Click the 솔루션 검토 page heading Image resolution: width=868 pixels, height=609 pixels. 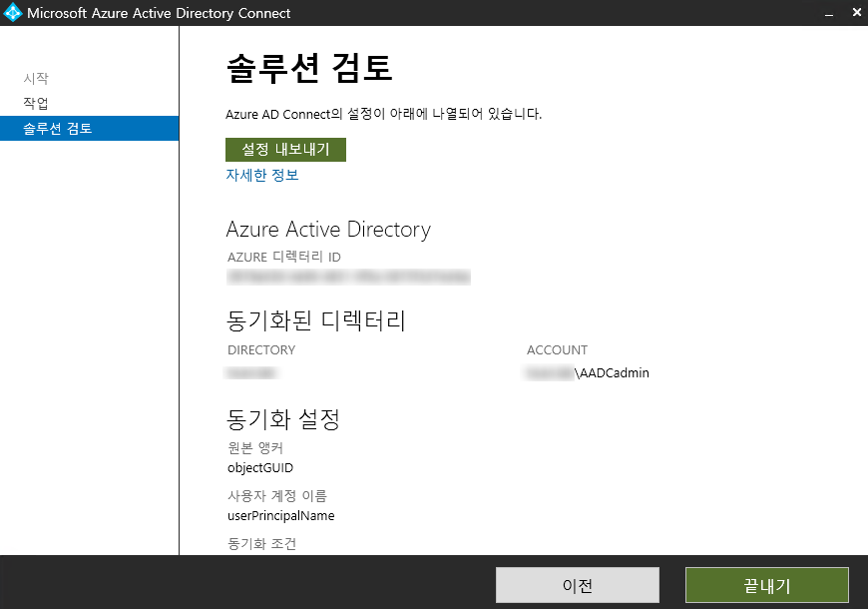point(309,68)
